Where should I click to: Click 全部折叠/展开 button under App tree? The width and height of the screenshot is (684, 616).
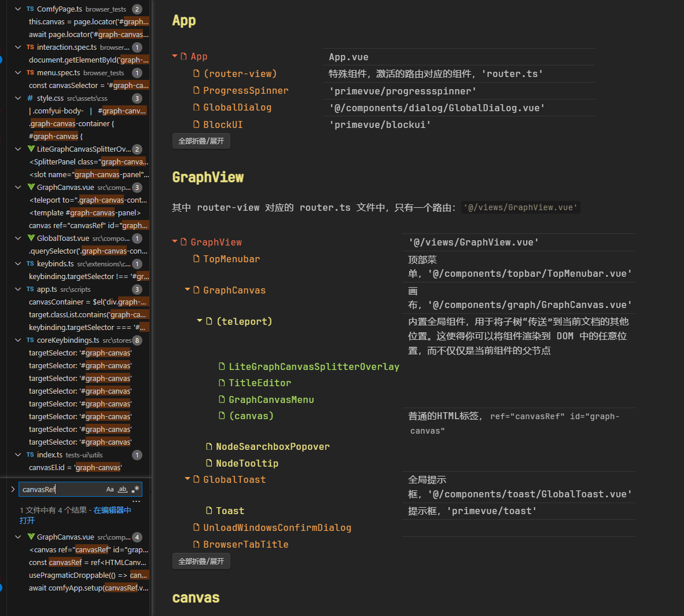(201, 141)
